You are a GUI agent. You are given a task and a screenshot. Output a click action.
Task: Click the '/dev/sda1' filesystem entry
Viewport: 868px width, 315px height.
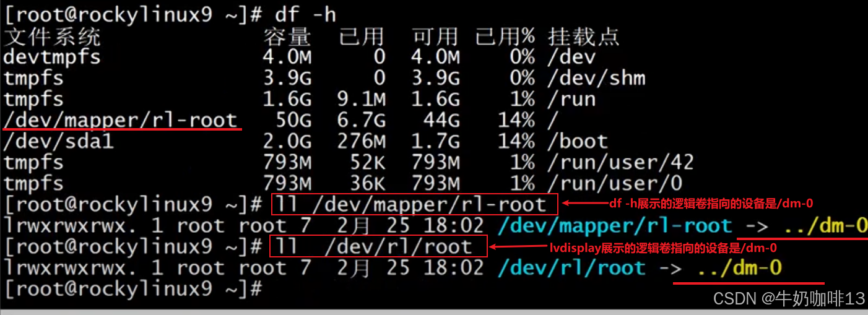click(58, 141)
